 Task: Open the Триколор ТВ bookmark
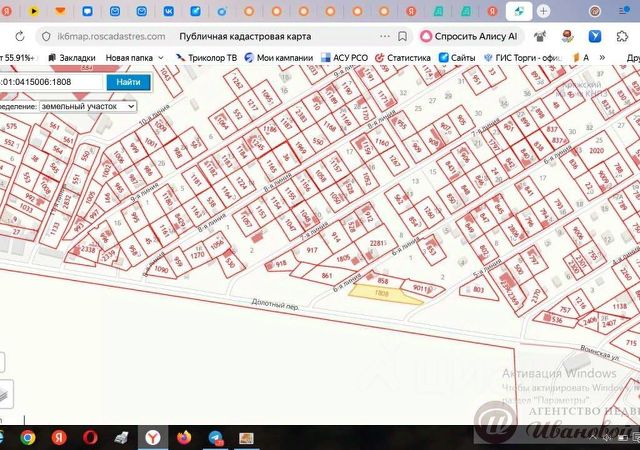coord(206,58)
